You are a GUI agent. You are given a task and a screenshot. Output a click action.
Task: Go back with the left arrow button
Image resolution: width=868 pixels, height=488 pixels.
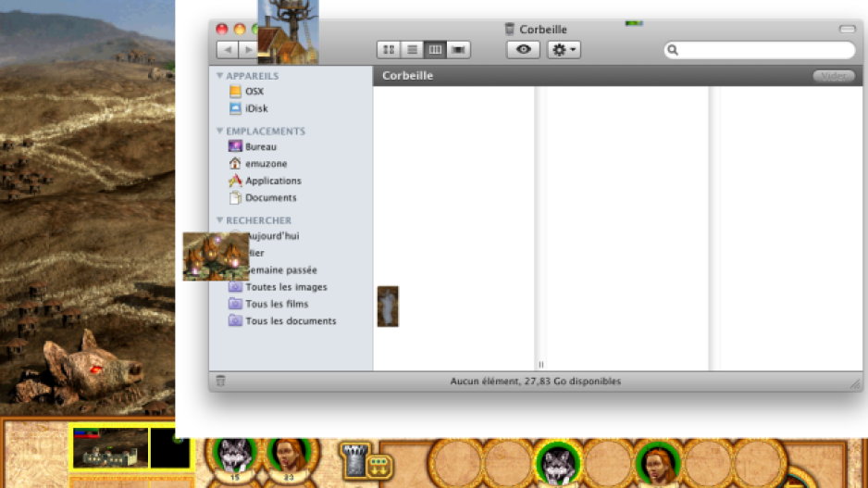[228, 50]
